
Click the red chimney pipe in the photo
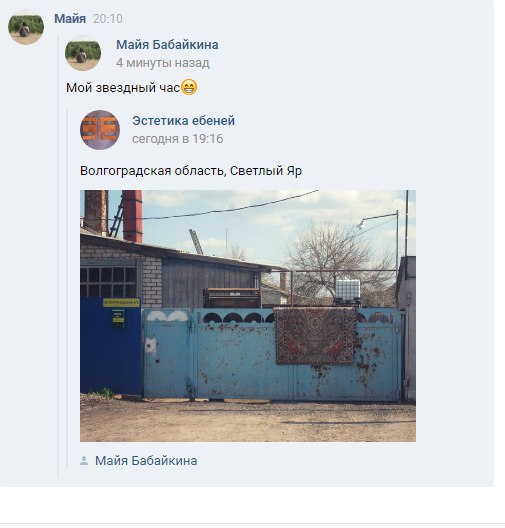tap(132, 216)
